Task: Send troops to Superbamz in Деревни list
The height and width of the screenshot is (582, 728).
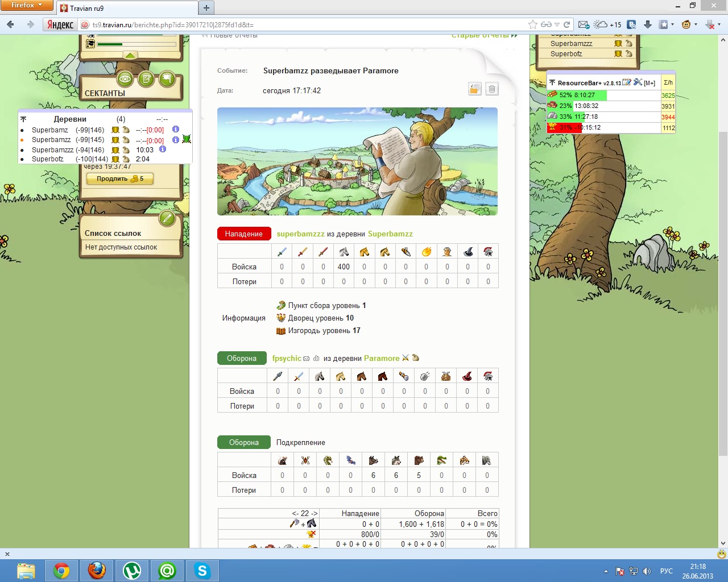Action: tap(115, 130)
